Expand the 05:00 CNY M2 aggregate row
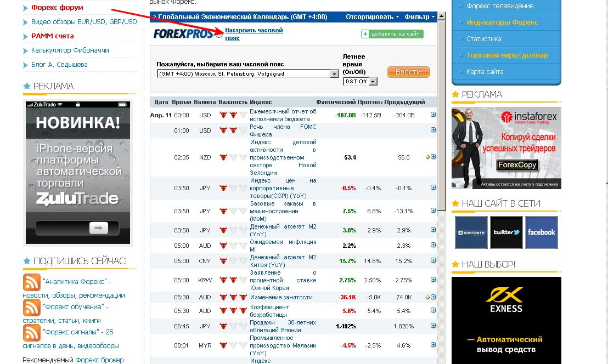Screen dimensions: 608x364 tap(433, 260)
